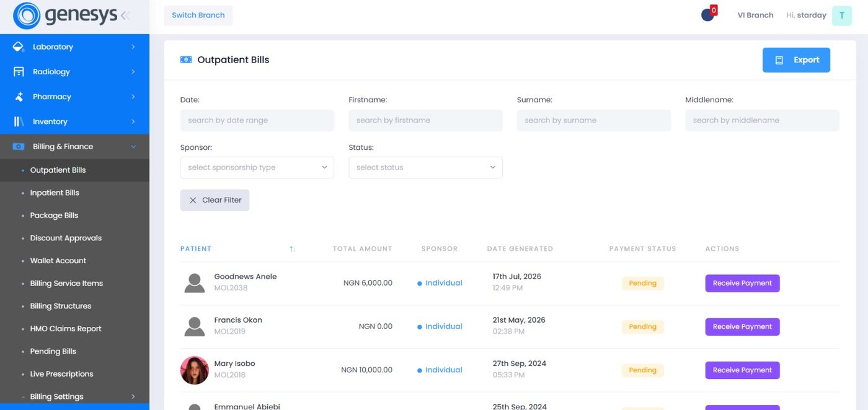Click patient name Goodnews Anele

point(246,277)
